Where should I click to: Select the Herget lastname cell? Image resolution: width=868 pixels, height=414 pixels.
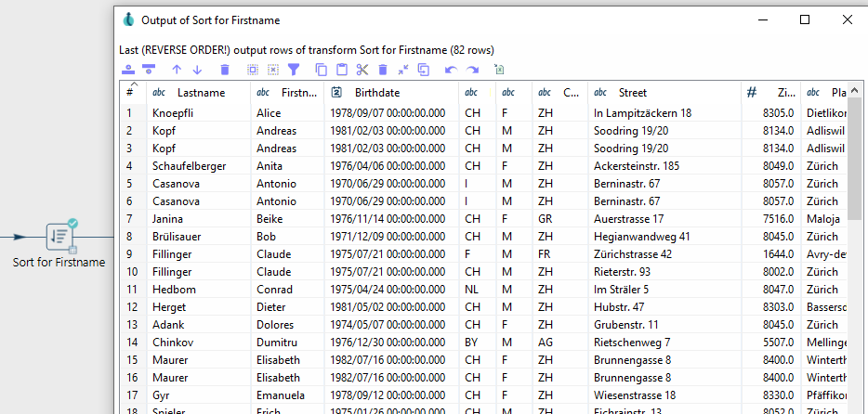[199, 306]
